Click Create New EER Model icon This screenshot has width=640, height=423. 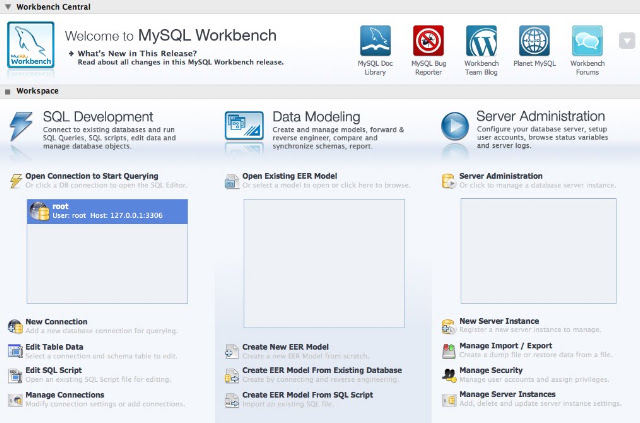pyautogui.click(x=232, y=352)
